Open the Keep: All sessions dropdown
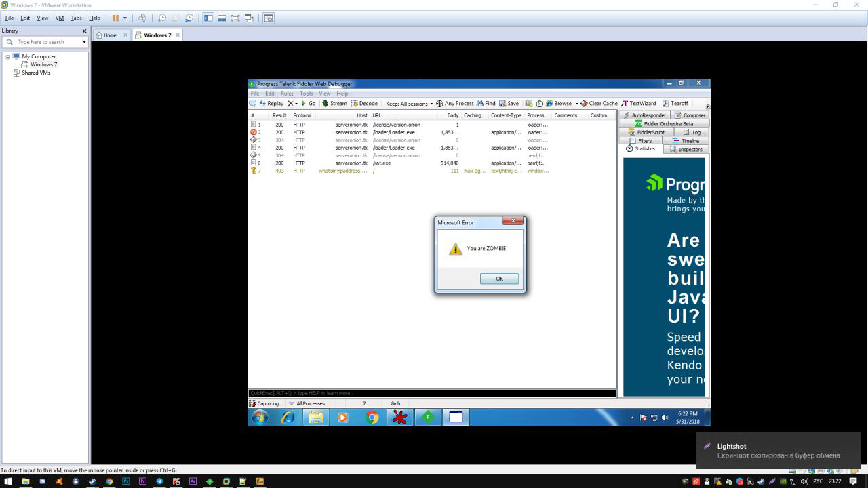The image size is (868, 488). (x=409, y=104)
